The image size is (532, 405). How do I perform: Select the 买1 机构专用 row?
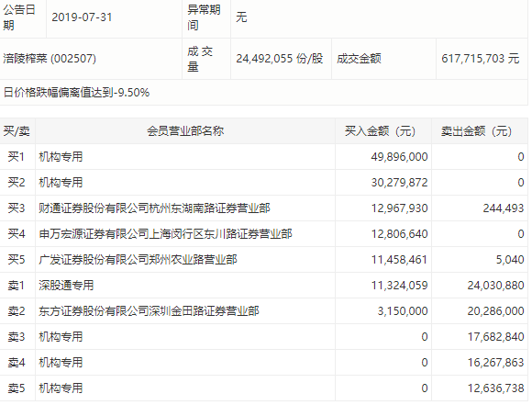(x=264, y=157)
